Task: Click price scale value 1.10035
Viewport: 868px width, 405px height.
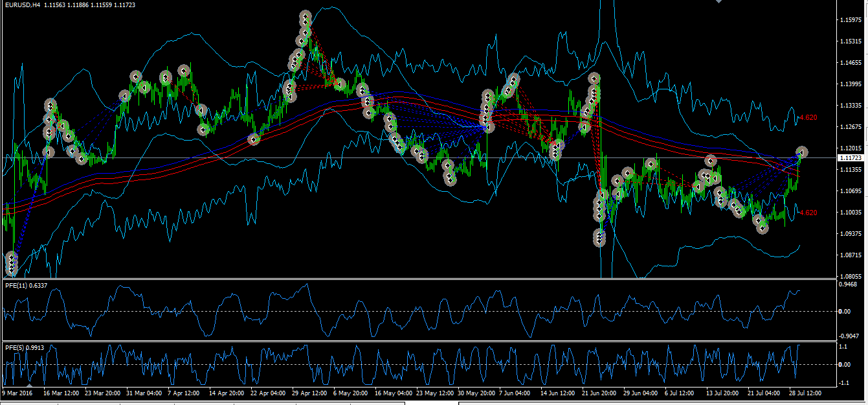Action: click(850, 213)
